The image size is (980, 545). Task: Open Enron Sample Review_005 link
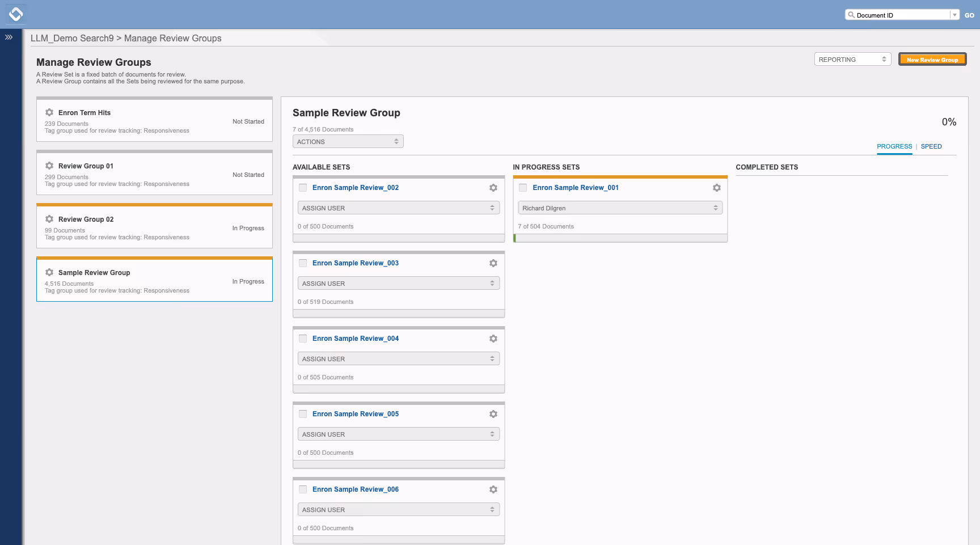tap(356, 414)
